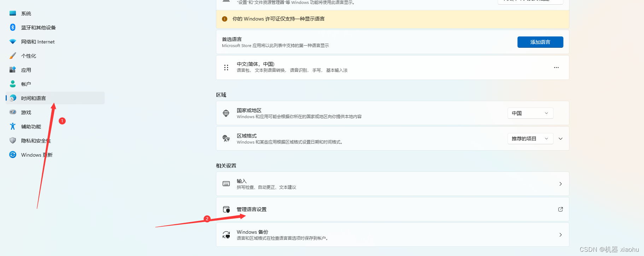
Task: Click the 中文(简体，中国) language entry
Action: pyautogui.click(x=392, y=68)
